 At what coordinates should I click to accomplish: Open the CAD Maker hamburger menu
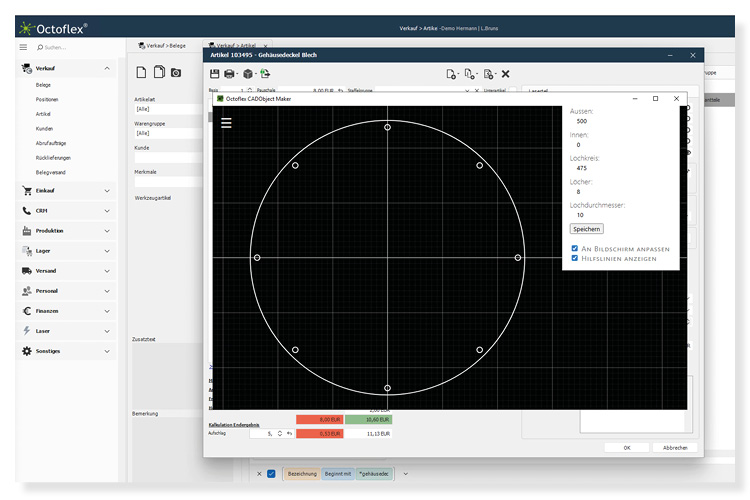[x=227, y=122]
